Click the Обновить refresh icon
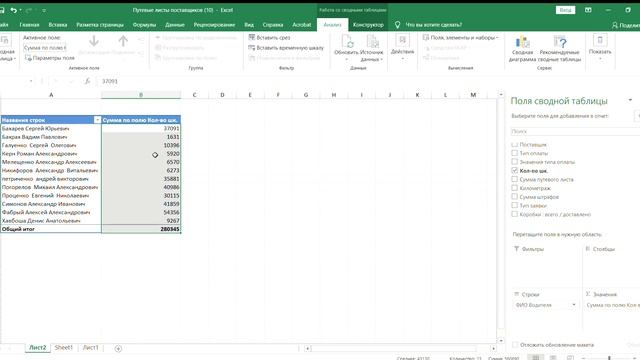The width and height of the screenshot is (640, 360). click(x=347, y=42)
